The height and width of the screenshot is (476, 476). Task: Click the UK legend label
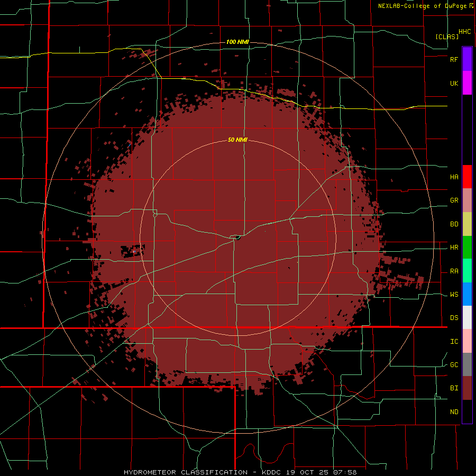(454, 83)
